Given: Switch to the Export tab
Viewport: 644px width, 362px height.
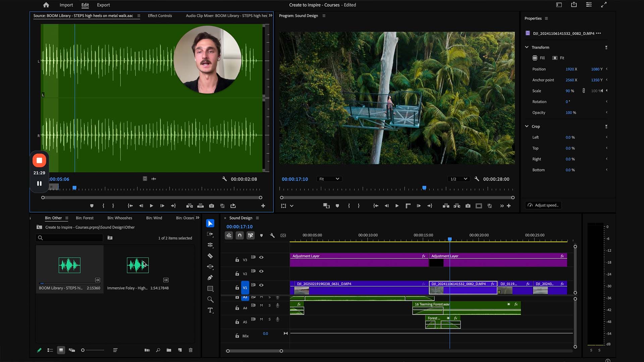Looking at the screenshot, I should tap(103, 5).
